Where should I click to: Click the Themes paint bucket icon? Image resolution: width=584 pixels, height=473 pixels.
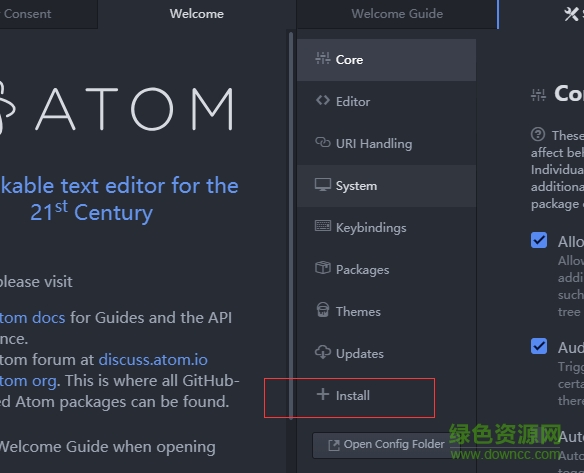click(x=323, y=310)
